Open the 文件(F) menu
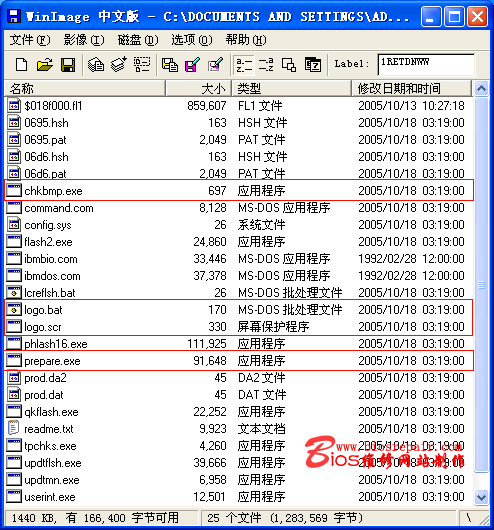494x530 pixels. click(30, 40)
